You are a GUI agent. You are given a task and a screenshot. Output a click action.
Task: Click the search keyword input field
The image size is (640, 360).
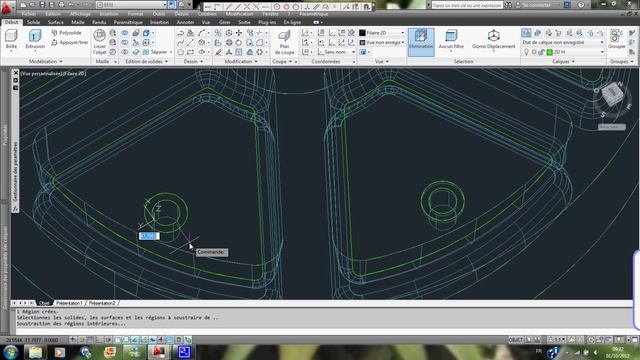pos(467,5)
